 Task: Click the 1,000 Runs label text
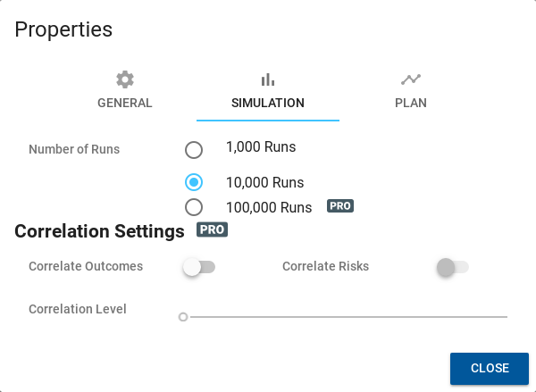pyautogui.click(x=261, y=147)
